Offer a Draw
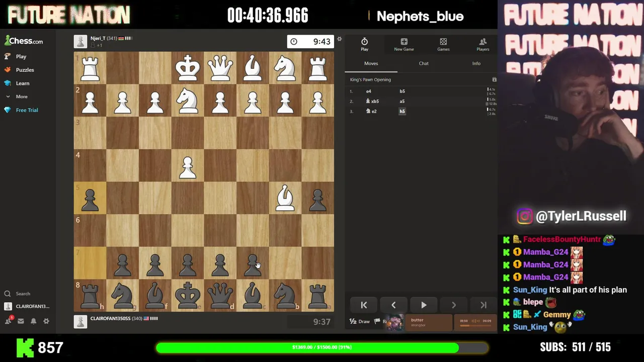Screen dimensions: 644x362 360,321
